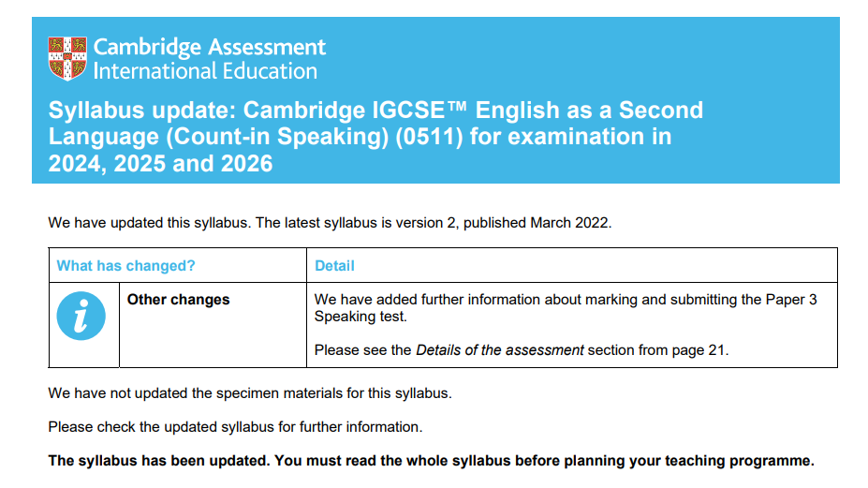Click the 'Details of the assessment' italic text
Image resolution: width=868 pixels, height=488 pixels.
(x=500, y=350)
